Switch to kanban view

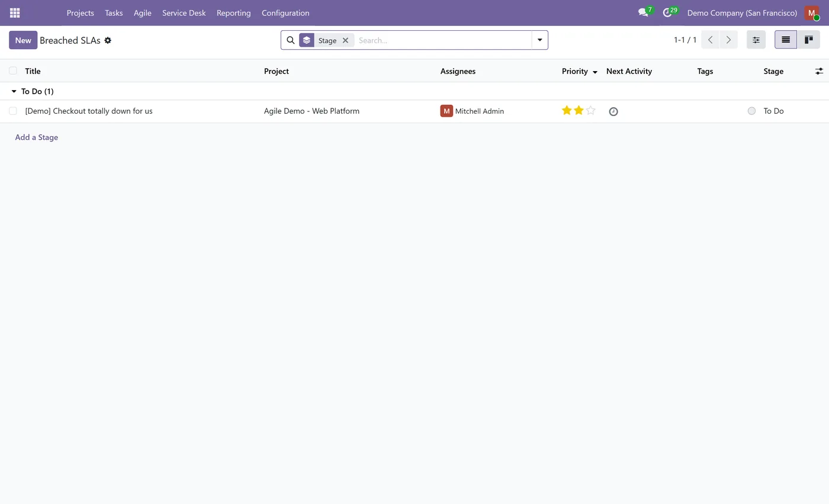pyautogui.click(x=808, y=40)
